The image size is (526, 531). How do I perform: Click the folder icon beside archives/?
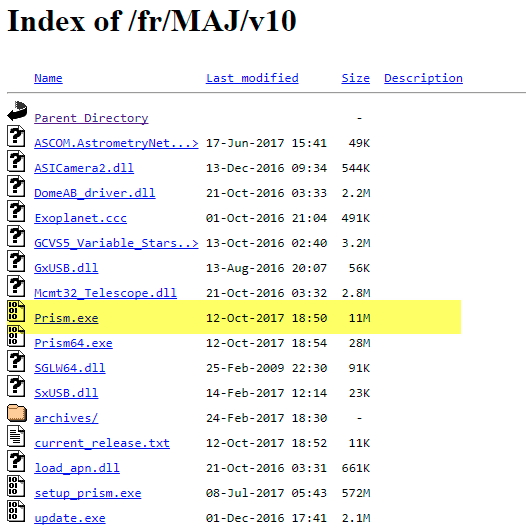click(17, 413)
